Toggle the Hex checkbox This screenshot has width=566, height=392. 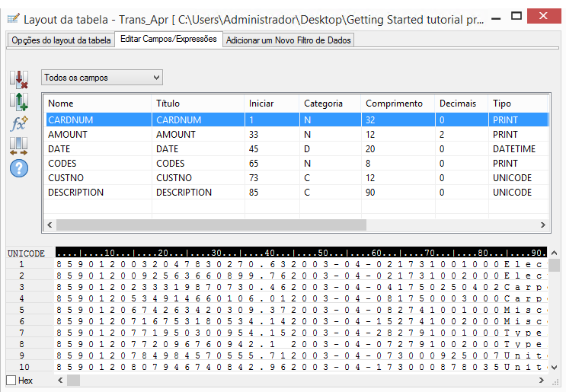click(x=11, y=380)
